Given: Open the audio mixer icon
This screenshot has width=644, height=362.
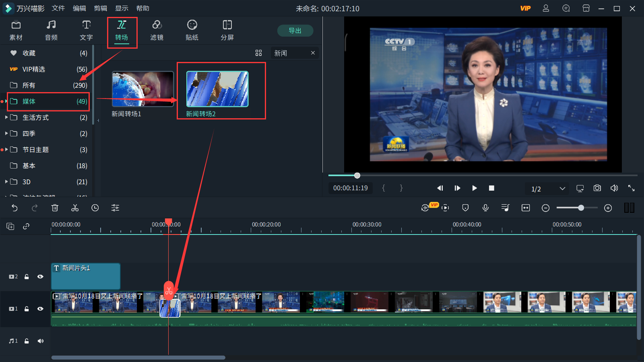Looking at the screenshot, I should point(506,208).
